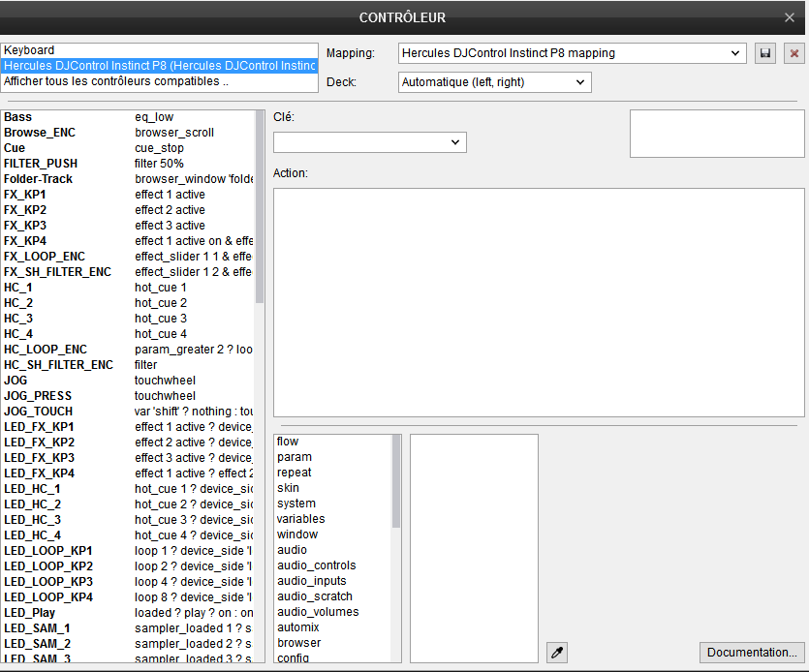Choose the repeat action category

click(x=333, y=473)
